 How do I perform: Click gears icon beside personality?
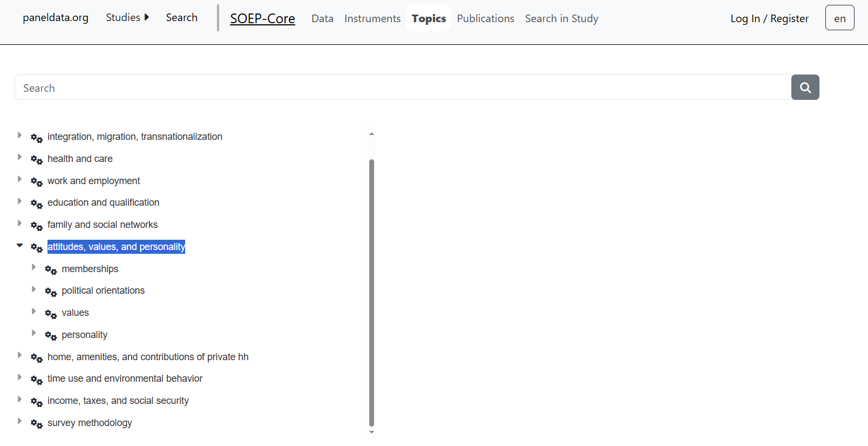coord(51,336)
